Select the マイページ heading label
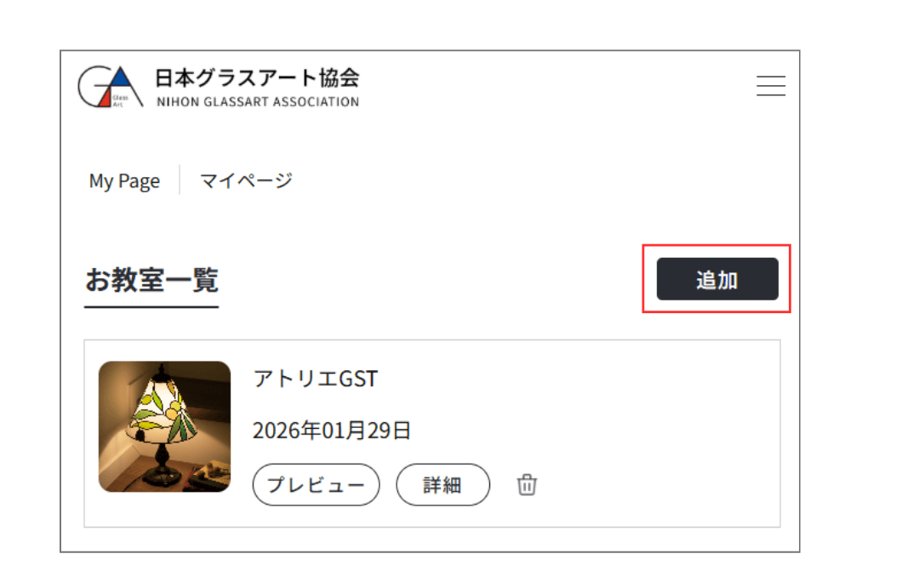Screen dimensions: 919x588 (x=246, y=180)
